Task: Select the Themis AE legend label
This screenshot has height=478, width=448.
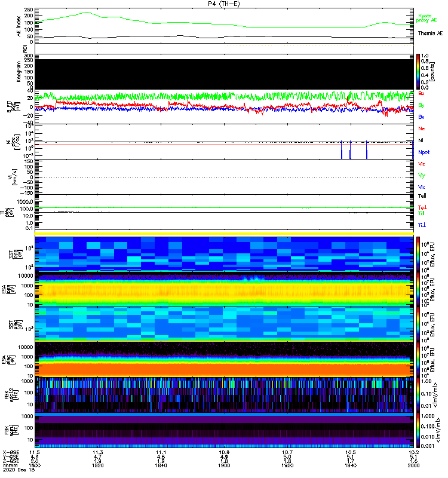Action: (430, 34)
